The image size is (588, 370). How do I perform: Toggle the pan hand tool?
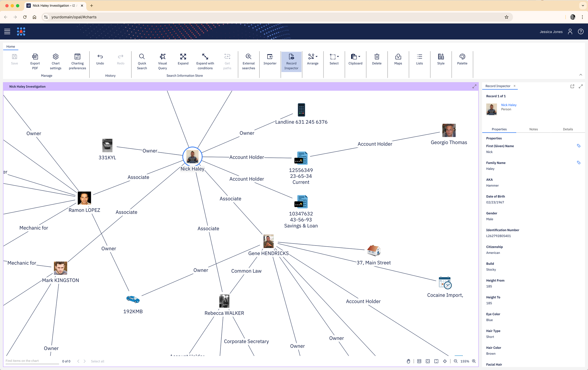coord(408,361)
